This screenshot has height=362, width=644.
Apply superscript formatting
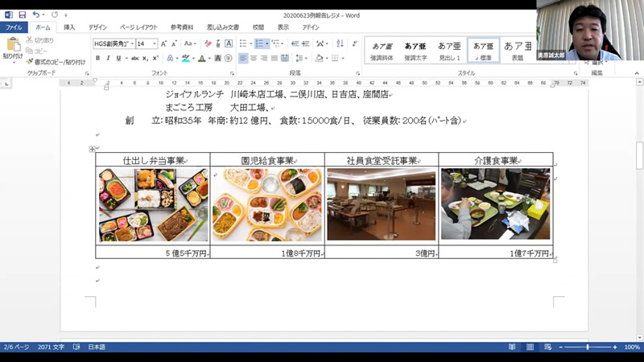155,58
